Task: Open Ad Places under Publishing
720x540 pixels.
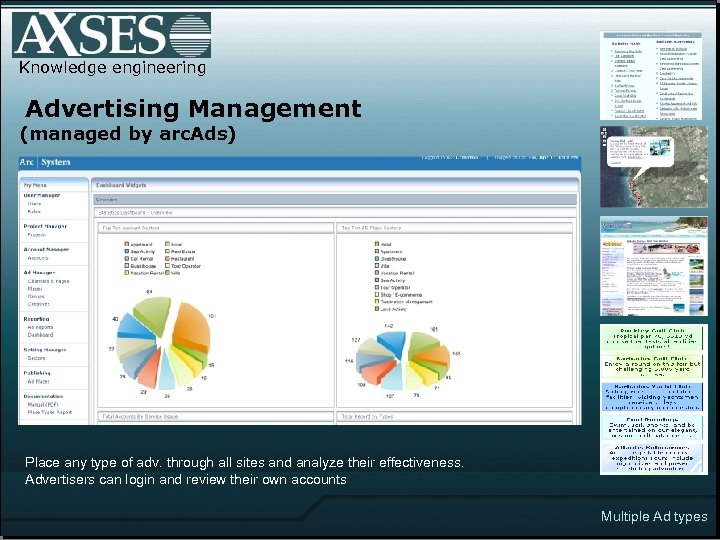Action: click(39, 382)
